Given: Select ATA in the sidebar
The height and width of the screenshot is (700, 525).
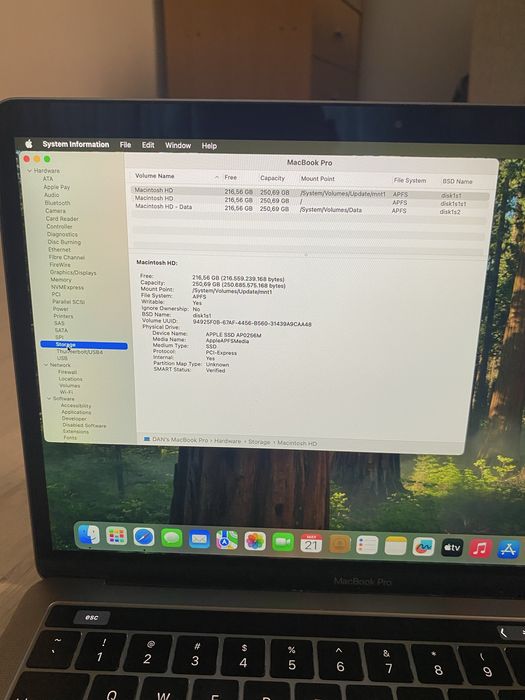Looking at the screenshot, I should 48,179.
